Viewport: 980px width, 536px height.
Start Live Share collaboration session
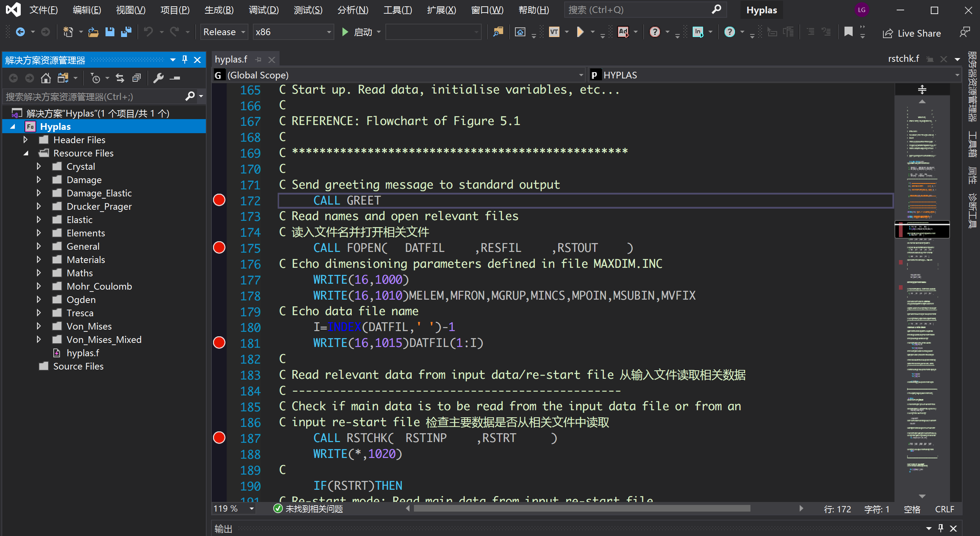point(913,33)
